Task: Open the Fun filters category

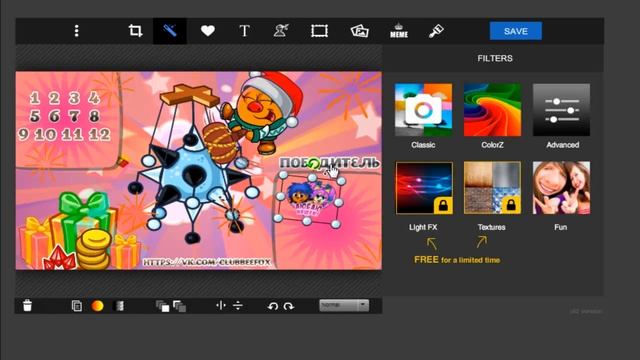Action: (x=561, y=188)
